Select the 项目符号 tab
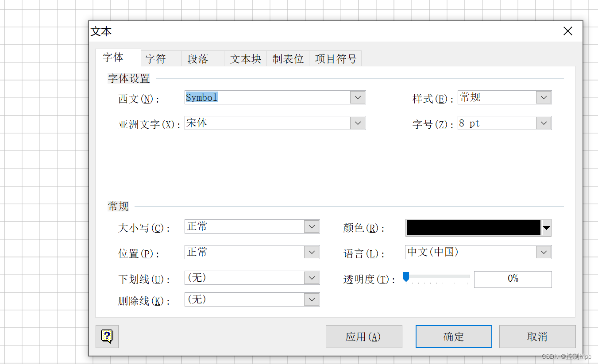Image resolution: width=598 pixels, height=364 pixels. click(336, 59)
